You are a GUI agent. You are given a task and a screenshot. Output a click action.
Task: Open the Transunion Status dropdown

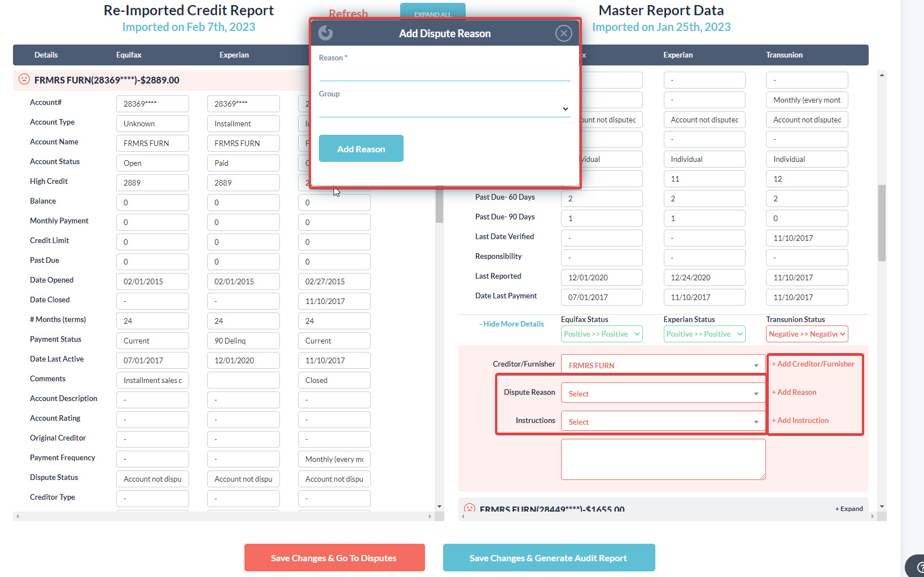pos(807,334)
